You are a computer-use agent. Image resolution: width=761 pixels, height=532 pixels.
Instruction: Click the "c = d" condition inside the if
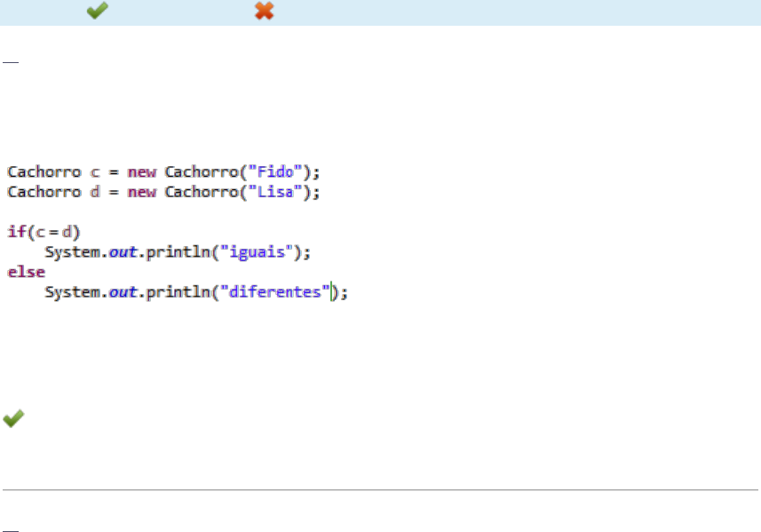tap(54, 232)
